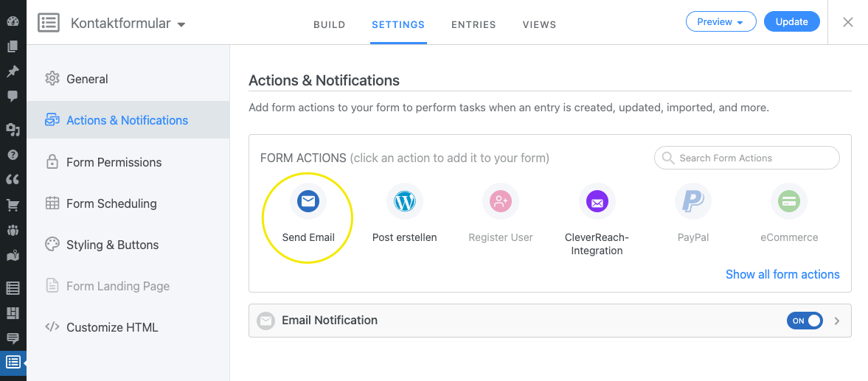Screen dimensions: 868x381
Task: Open the Preview dropdown button
Action: tap(721, 22)
